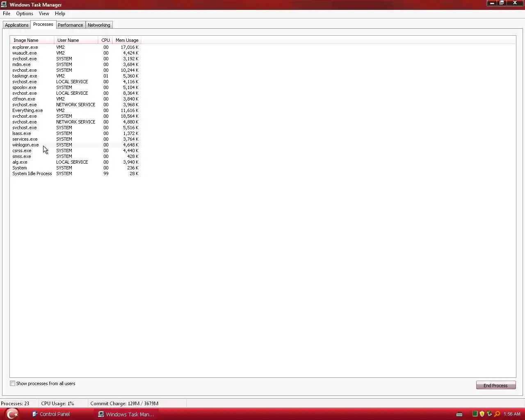Open the Help menu

(x=60, y=14)
